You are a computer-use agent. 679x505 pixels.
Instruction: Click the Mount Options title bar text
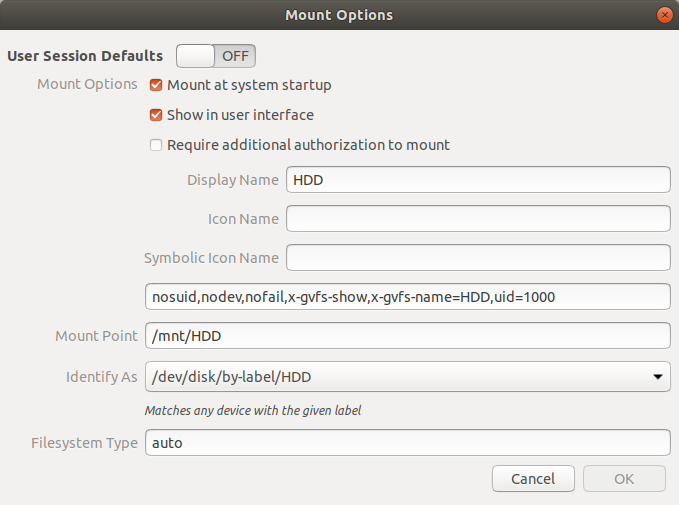(x=339, y=15)
